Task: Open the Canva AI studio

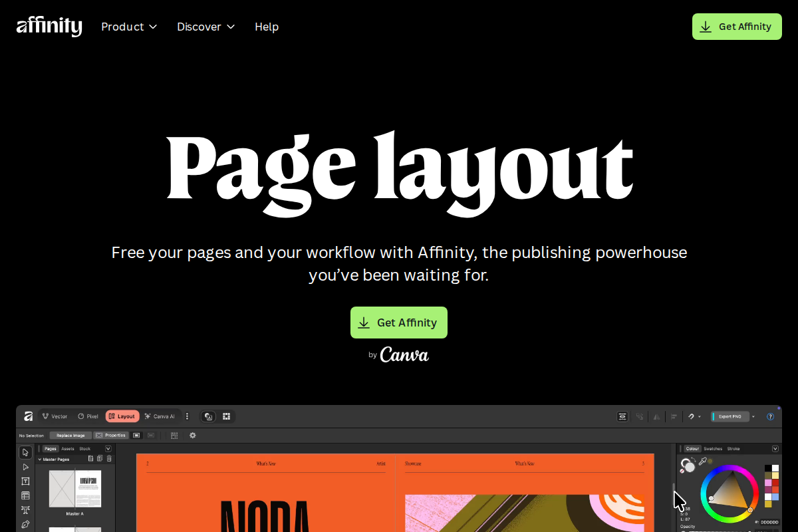Action: pos(160,416)
